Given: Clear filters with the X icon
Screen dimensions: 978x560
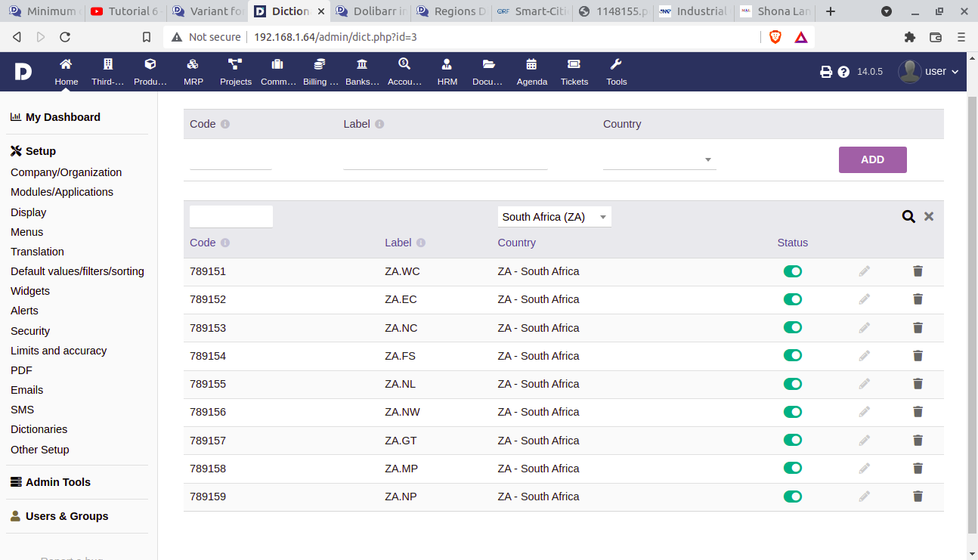Looking at the screenshot, I should point(929,217).
